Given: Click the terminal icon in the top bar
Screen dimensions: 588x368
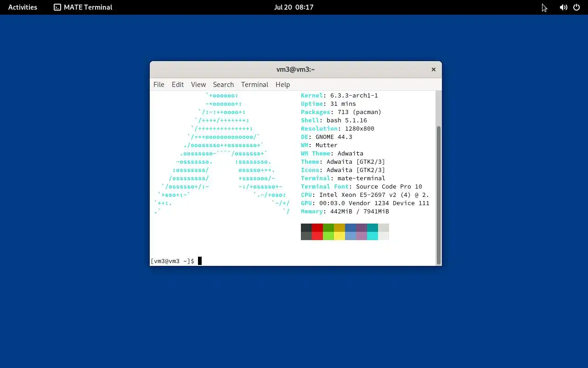Looking at the screenshot, I should tap(57, 7).
